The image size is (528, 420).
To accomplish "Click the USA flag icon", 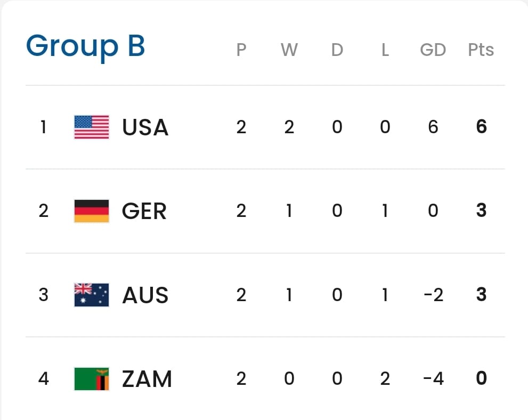I will click(92, 127).
